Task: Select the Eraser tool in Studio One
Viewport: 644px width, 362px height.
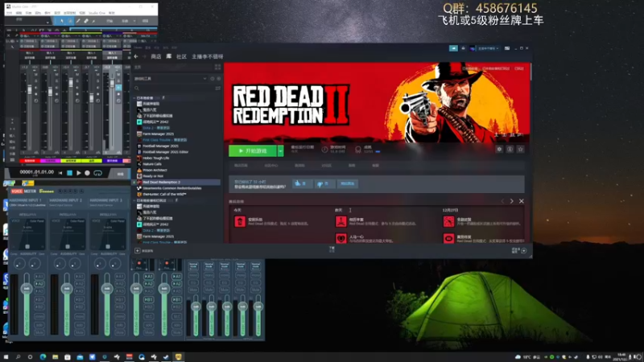Action: [x=86, y=21]
